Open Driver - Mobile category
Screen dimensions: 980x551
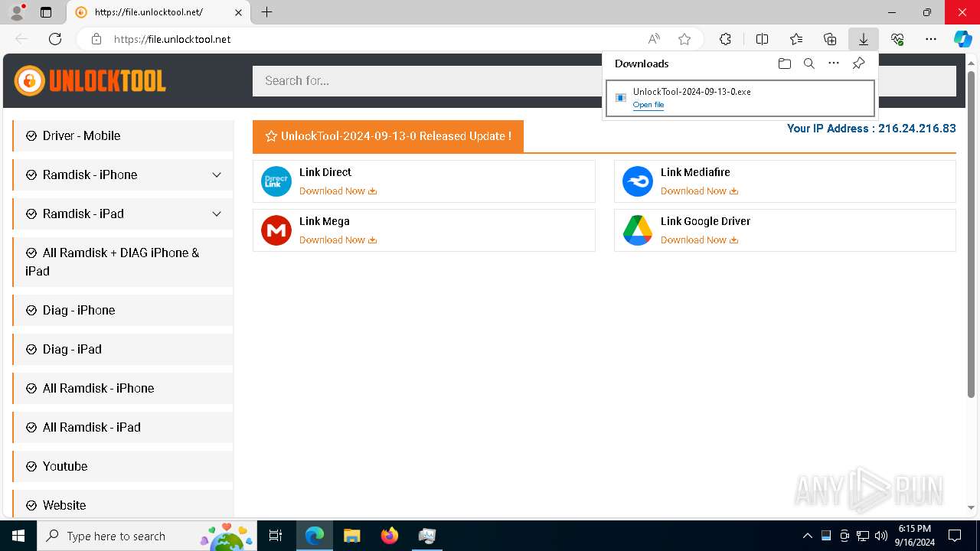pyautogui.click(x=123, y=135)
